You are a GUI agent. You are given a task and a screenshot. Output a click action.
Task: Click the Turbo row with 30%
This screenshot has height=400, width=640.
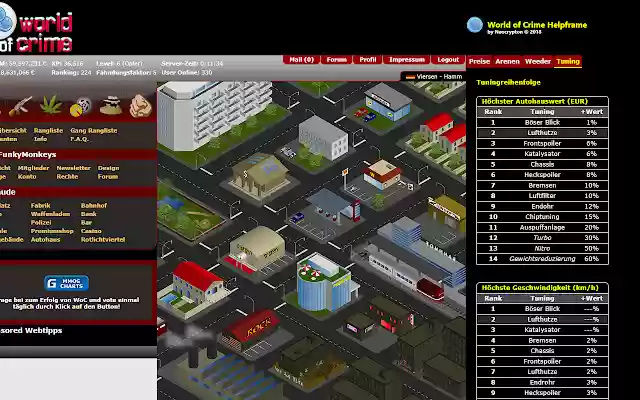[542, 238]
